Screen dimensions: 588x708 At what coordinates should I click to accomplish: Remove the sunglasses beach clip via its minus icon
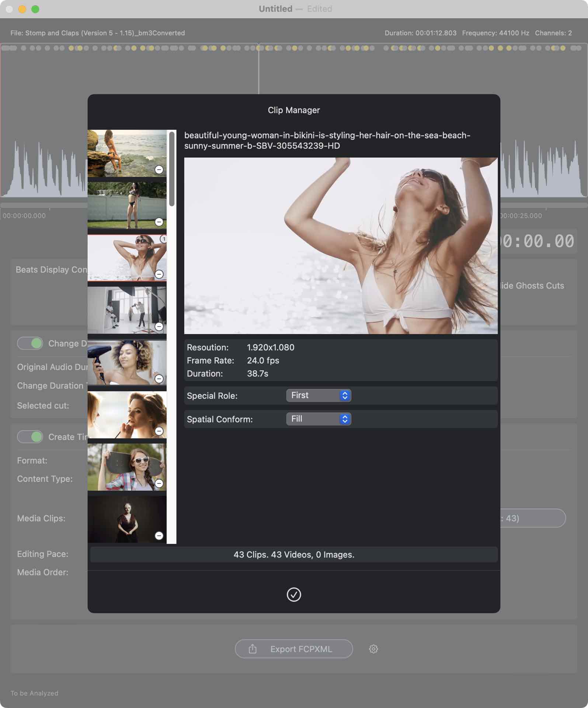(159, 274)
